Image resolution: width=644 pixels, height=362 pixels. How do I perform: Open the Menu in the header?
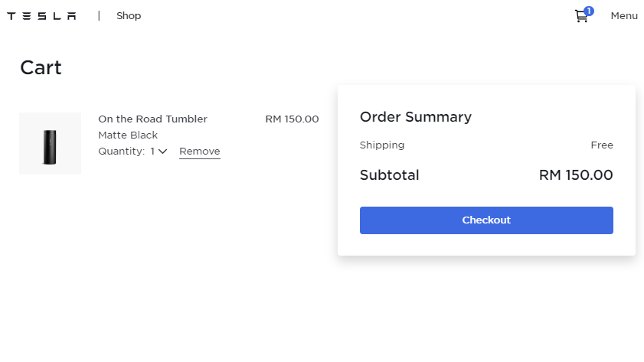623,16
